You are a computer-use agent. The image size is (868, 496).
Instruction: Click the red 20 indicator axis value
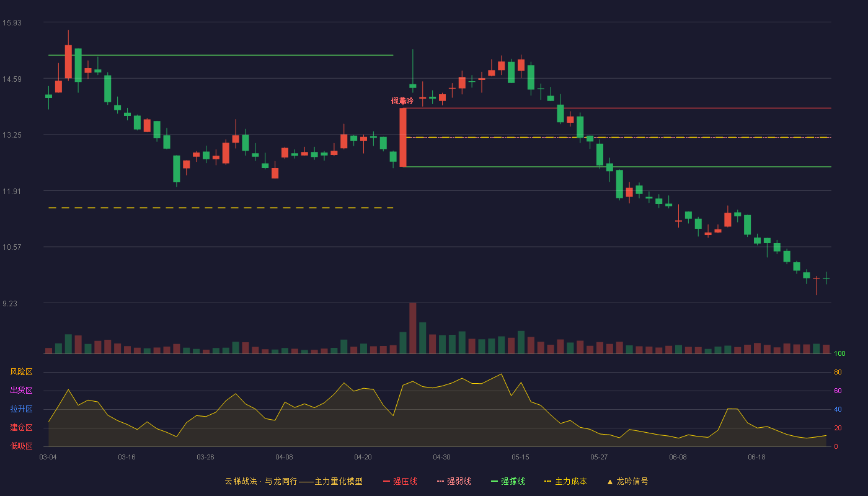coord(838,428)
